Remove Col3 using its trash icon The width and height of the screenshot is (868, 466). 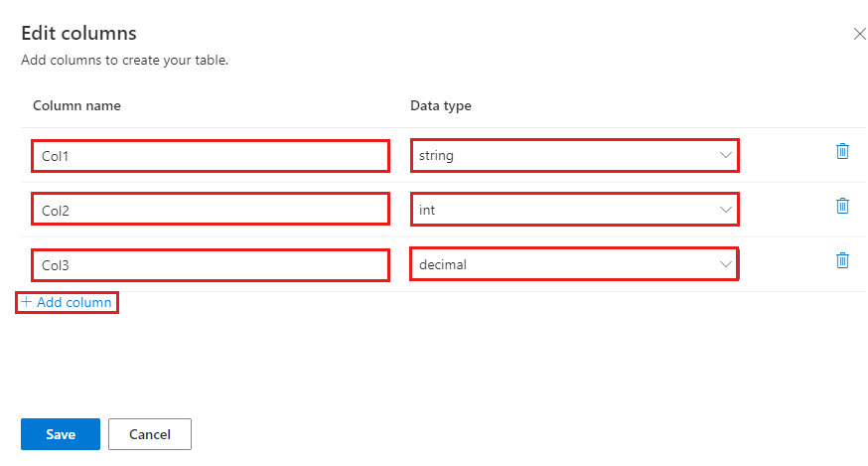click(842, 260)
